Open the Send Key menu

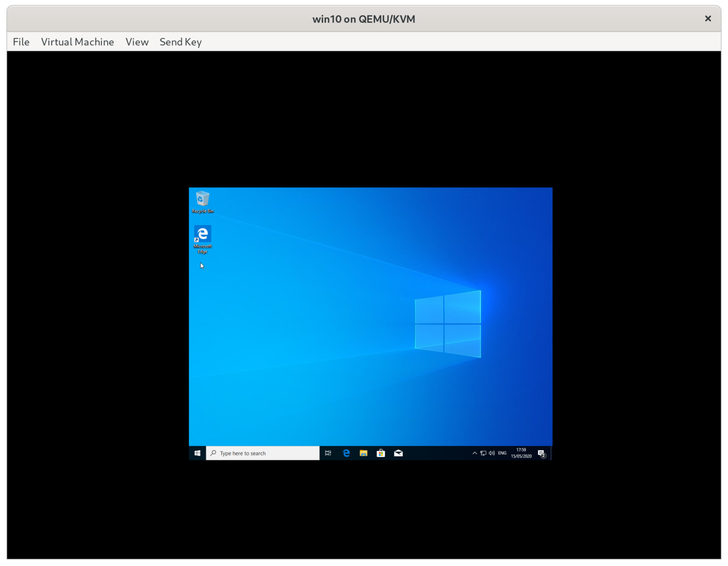(180, 42)
